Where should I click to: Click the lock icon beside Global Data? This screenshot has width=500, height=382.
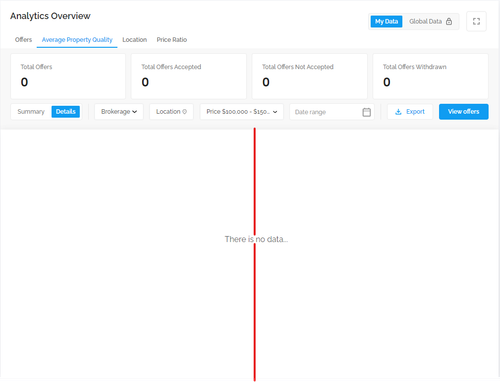pyautogui.click(x=449, y=21)
